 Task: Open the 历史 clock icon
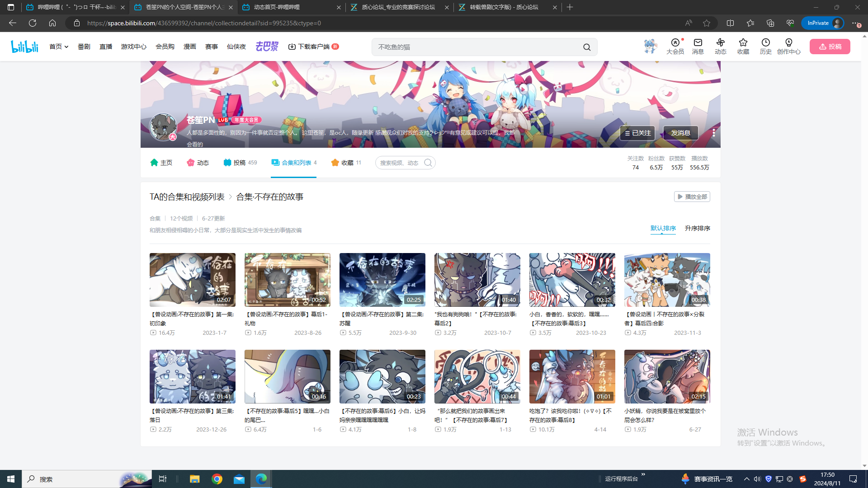pos(765,47)
